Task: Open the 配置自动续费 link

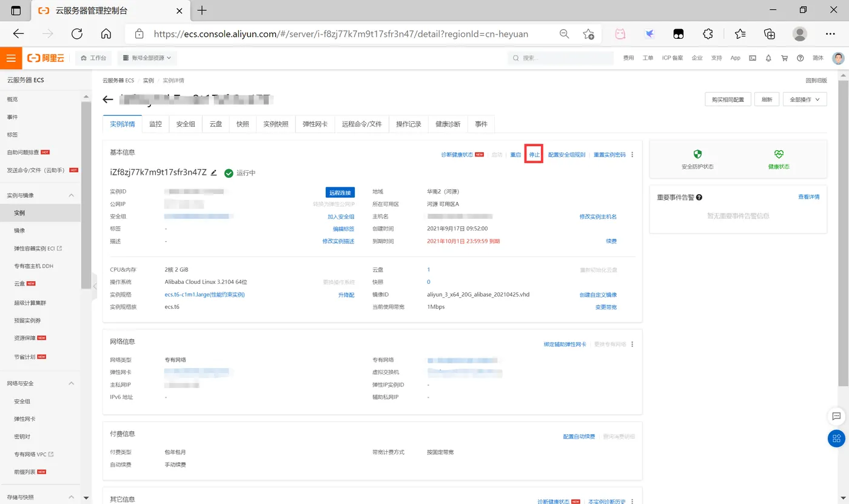Action: 579,437
